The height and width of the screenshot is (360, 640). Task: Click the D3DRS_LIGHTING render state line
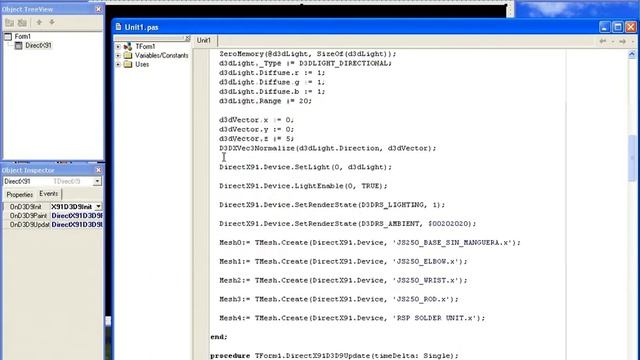pos(332,204)
